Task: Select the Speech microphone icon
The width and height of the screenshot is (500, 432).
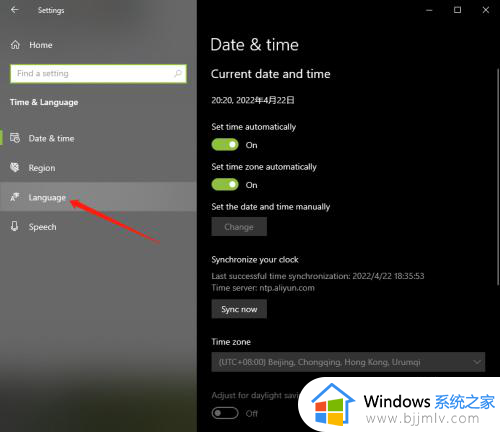Action: point(15,226)
